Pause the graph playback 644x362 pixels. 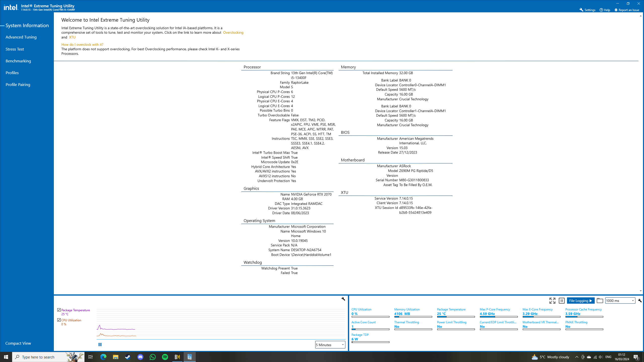tap(100, 344)
